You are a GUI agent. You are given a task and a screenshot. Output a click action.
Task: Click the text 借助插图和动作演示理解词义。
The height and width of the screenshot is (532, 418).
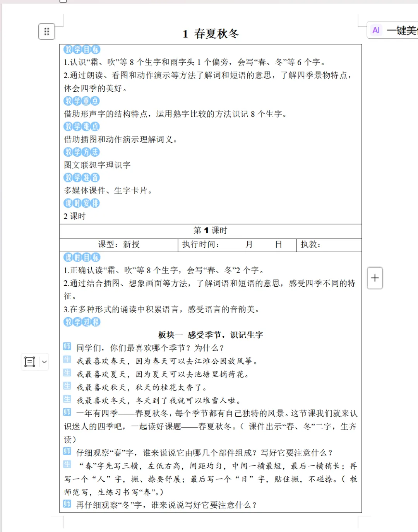[x=121, y=140]
